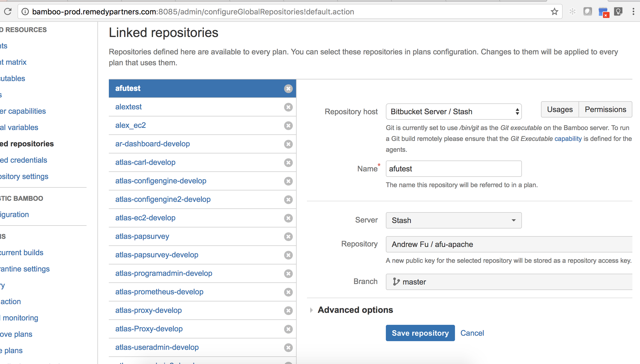The image size is (640, 364).
Task: Expand the Advanced options section
Action: pos(355,310)
